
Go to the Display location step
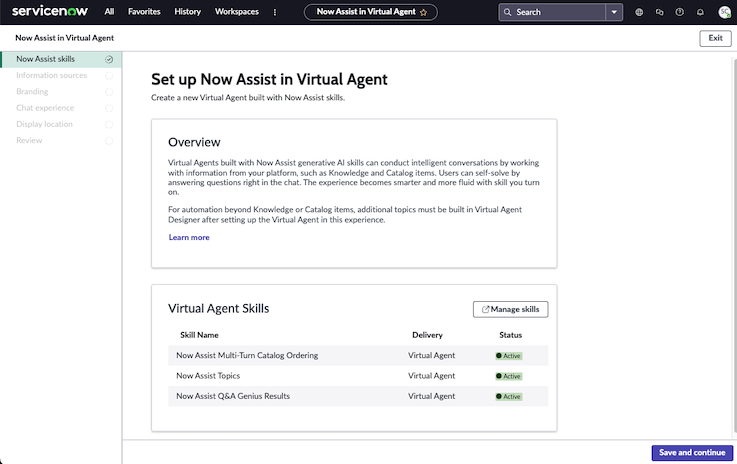(x=44, y=124)
